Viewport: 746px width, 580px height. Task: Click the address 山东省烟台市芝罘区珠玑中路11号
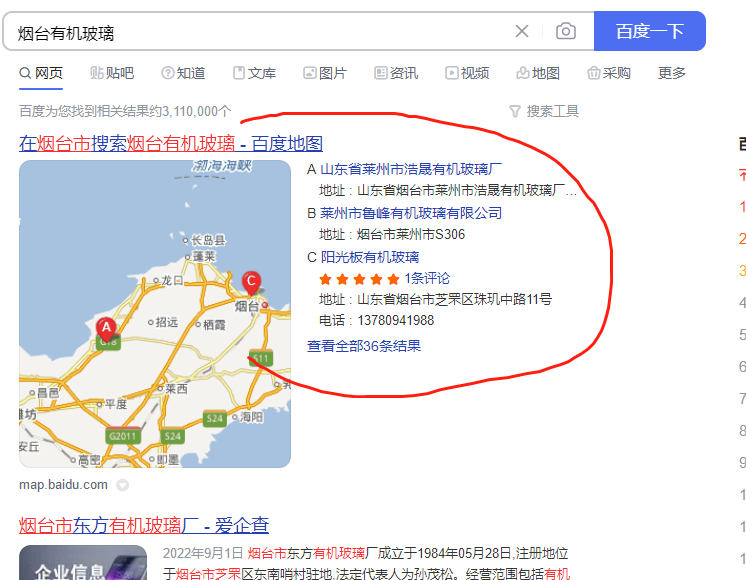coord(454,299)
